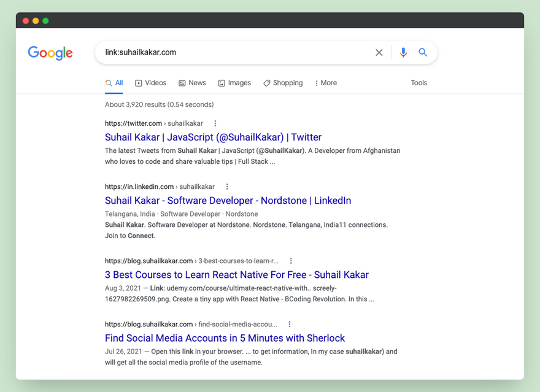Open Suhail Kakar Twitter result link
The width and height of the screenshot is (540, 392).
[213, 137]
